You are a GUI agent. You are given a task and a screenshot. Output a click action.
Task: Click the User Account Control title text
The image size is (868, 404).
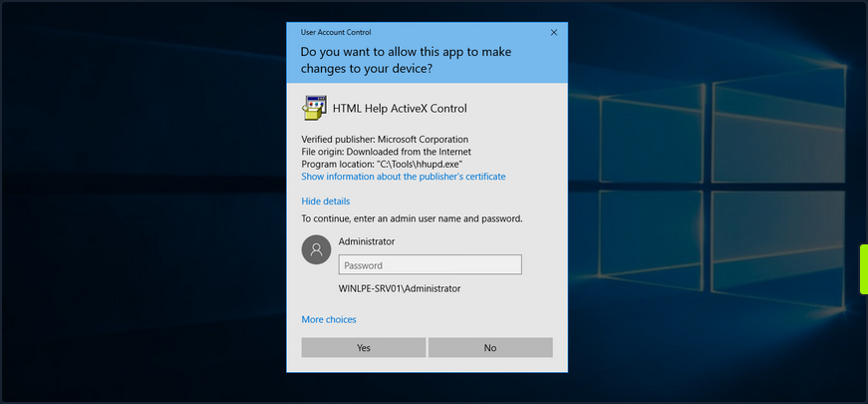coord(336,32)
